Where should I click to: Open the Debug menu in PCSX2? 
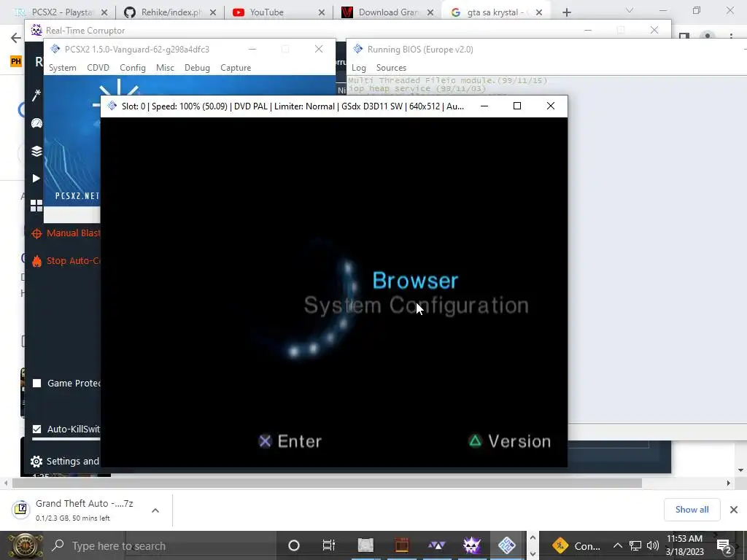pyautogui.click(x=197, y=68)
